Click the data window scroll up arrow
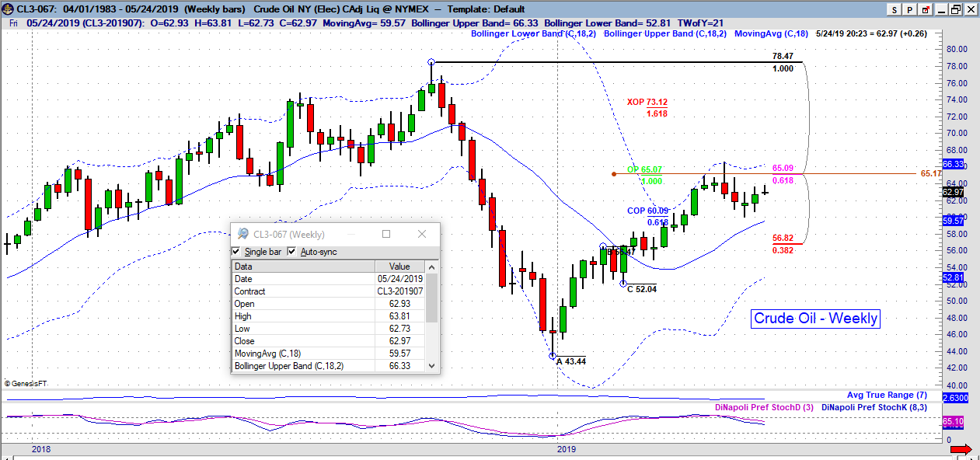This screenshot has width=980, height=460. point(431,266)
